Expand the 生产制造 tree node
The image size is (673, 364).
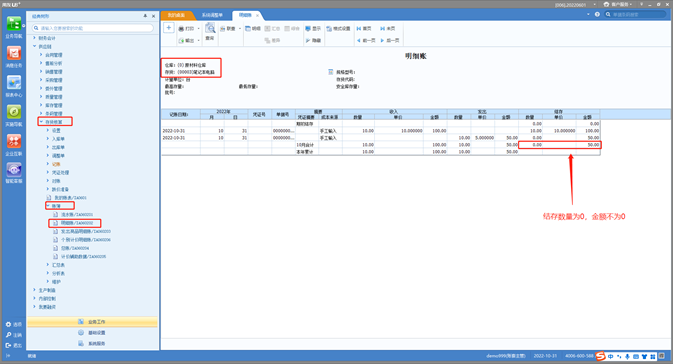[34, 290]
